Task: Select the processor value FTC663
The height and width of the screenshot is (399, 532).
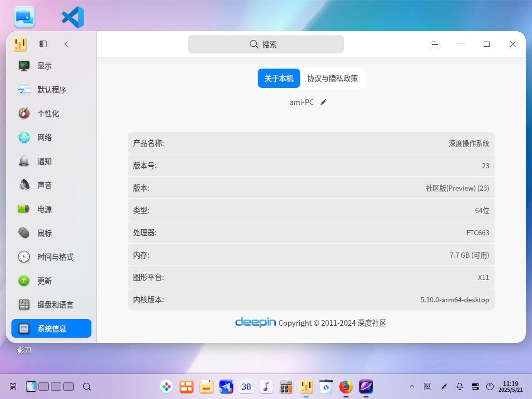Action: pos(478,233)
